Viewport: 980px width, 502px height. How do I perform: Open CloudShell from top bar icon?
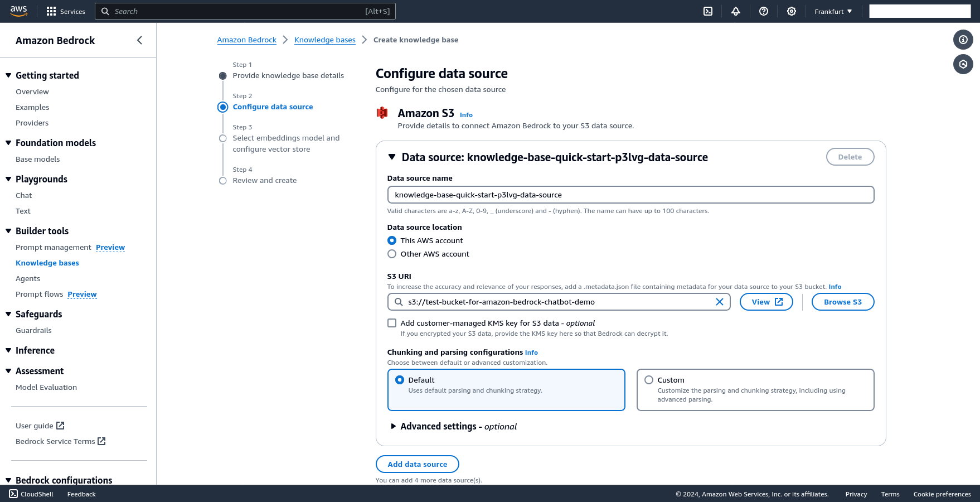708,11
